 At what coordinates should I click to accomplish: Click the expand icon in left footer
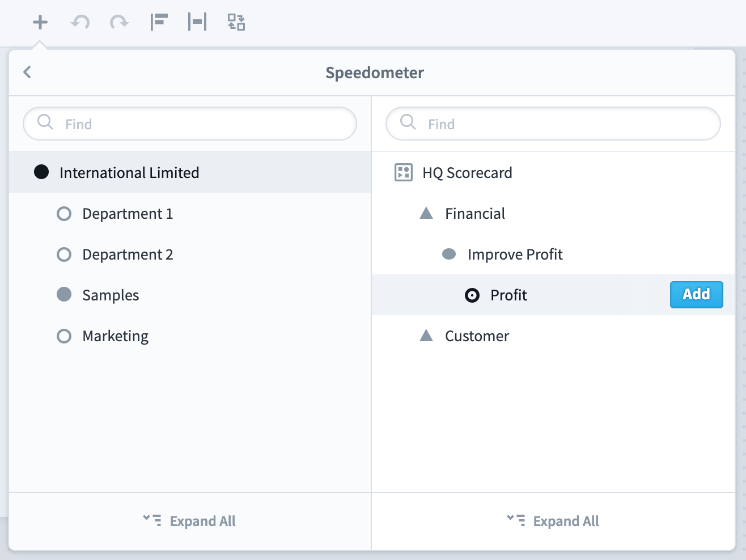(x=152, y=520)
